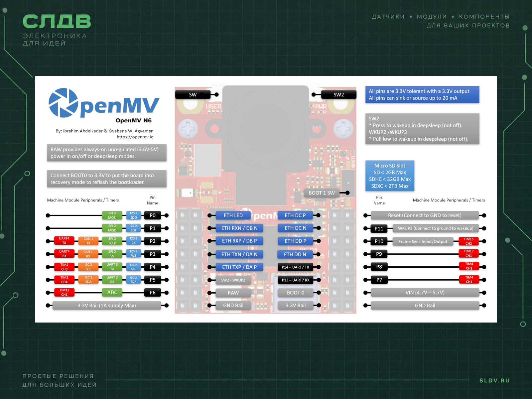Image resolution: width=532 pixels, height=399 pixels.
Task: Click the center GND Rail label
Action: coord(233,306)
